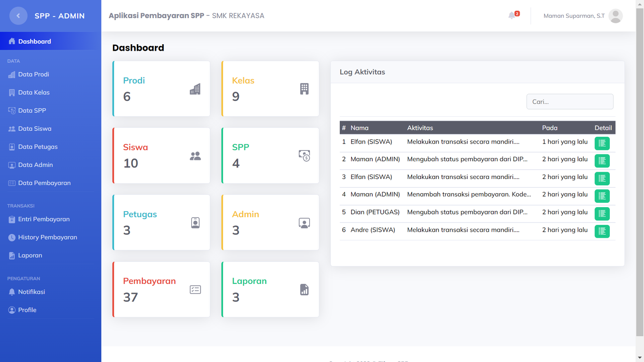Sort log table by Pada column header
The height and width of the screenshot is (362, 644).
click(x=549, y=128)
